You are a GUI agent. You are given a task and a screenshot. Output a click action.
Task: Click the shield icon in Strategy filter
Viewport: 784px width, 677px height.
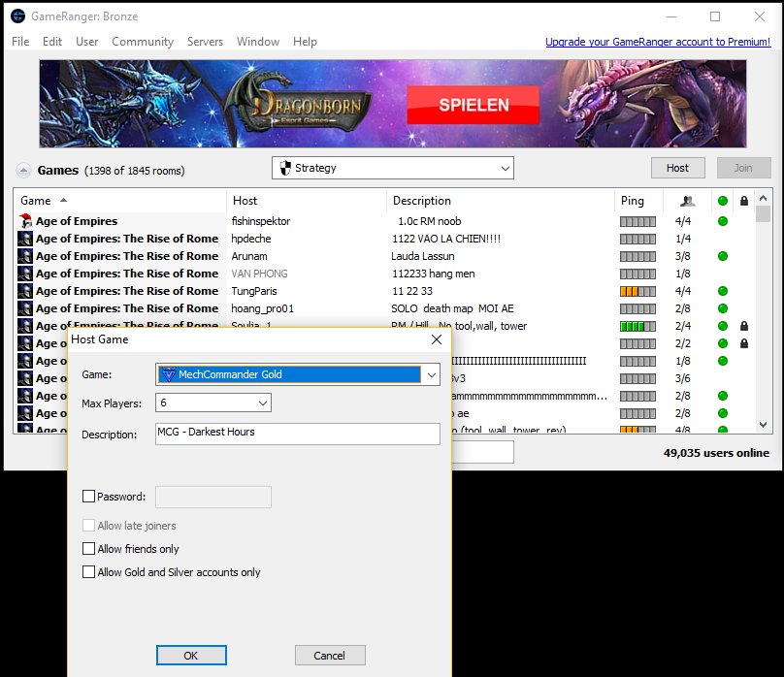click(x=285, y=168)
